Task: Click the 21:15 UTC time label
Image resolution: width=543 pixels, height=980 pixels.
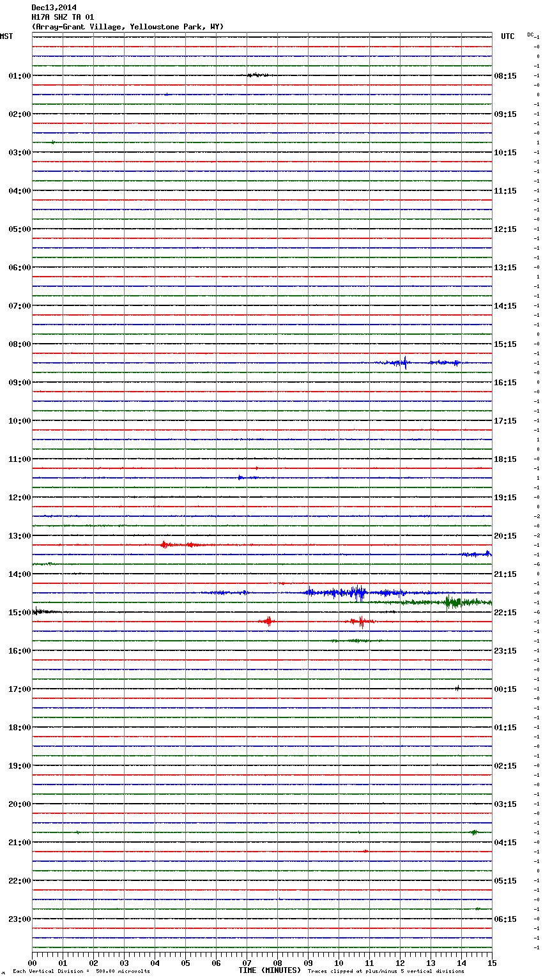Action: [505, 574]
